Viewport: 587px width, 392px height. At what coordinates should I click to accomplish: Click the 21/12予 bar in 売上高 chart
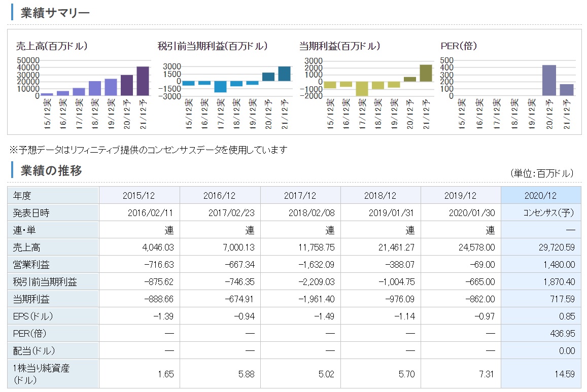[x=143, y=81]
